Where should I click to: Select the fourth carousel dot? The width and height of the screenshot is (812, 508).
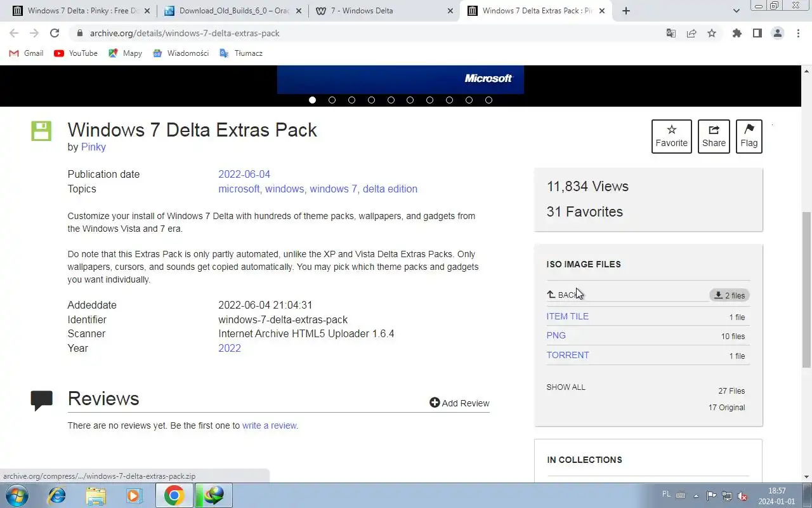coord(371,100)
